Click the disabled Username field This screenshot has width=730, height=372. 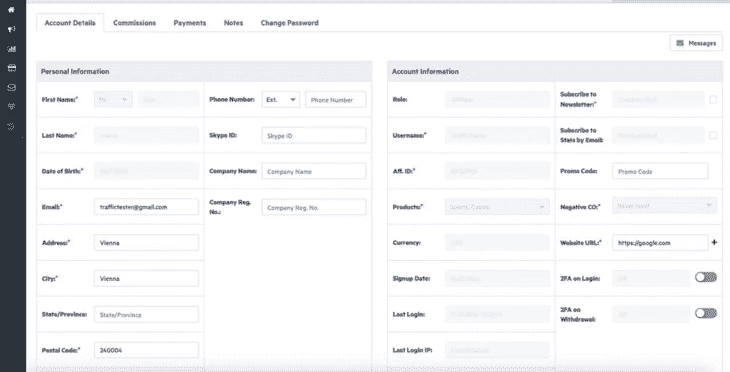[x=497, y=135]
